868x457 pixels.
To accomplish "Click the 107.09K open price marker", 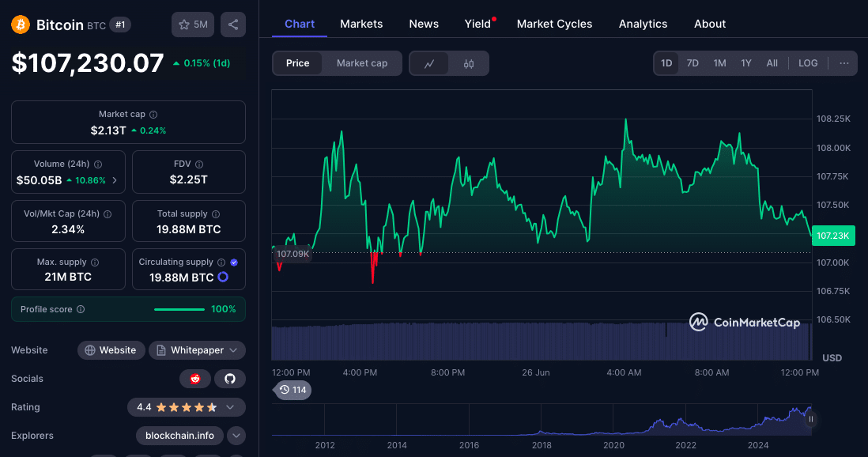I will coord(292,255).
